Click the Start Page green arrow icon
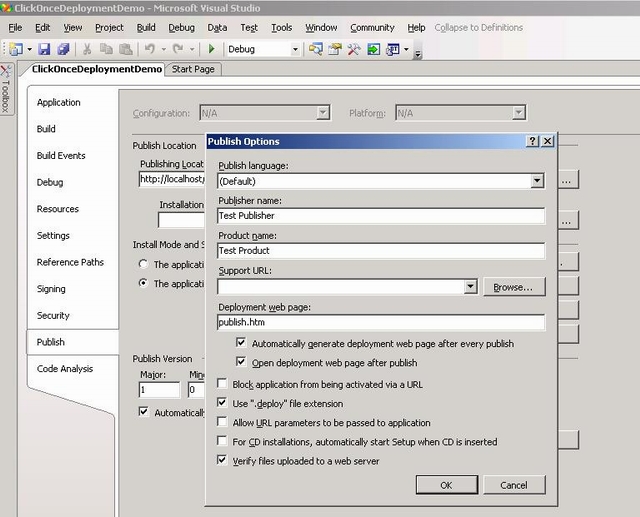 pyautogui.click(x=373, y=49)
